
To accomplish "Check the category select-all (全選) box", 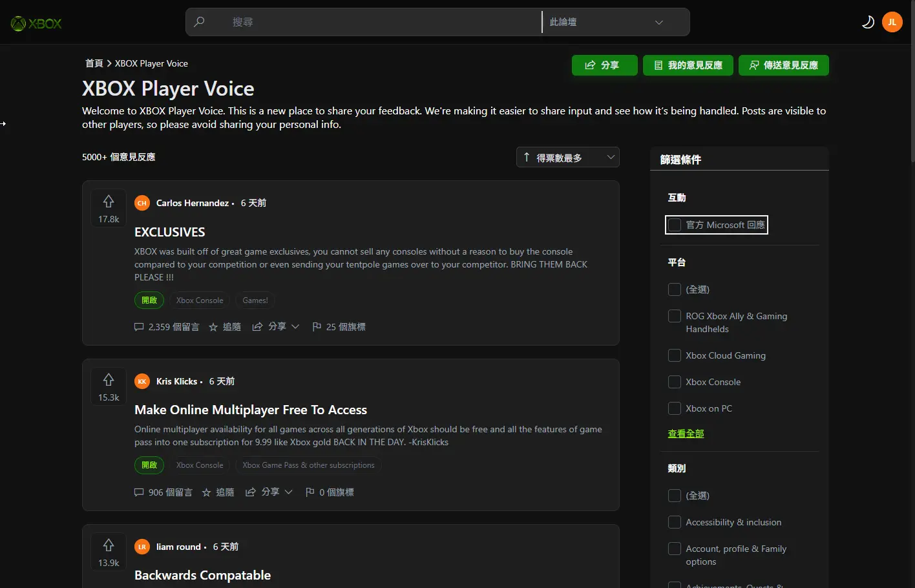I will click(x=675, y=496).
